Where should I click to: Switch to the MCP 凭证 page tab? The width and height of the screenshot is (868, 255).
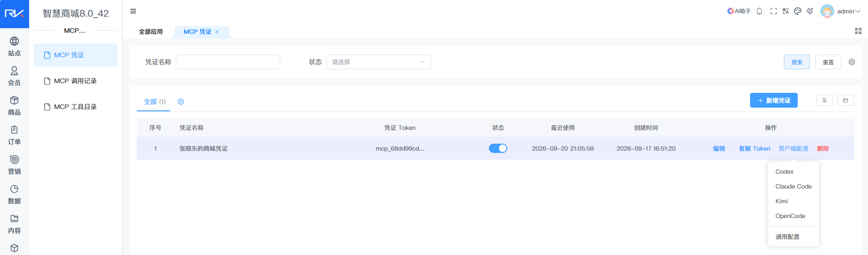[x=197, y=32]
